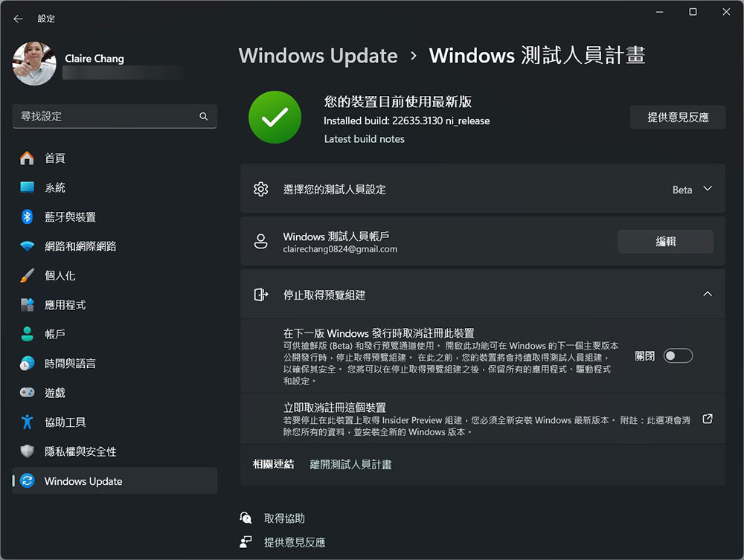Click the search magnifier icon

point(204,116)
